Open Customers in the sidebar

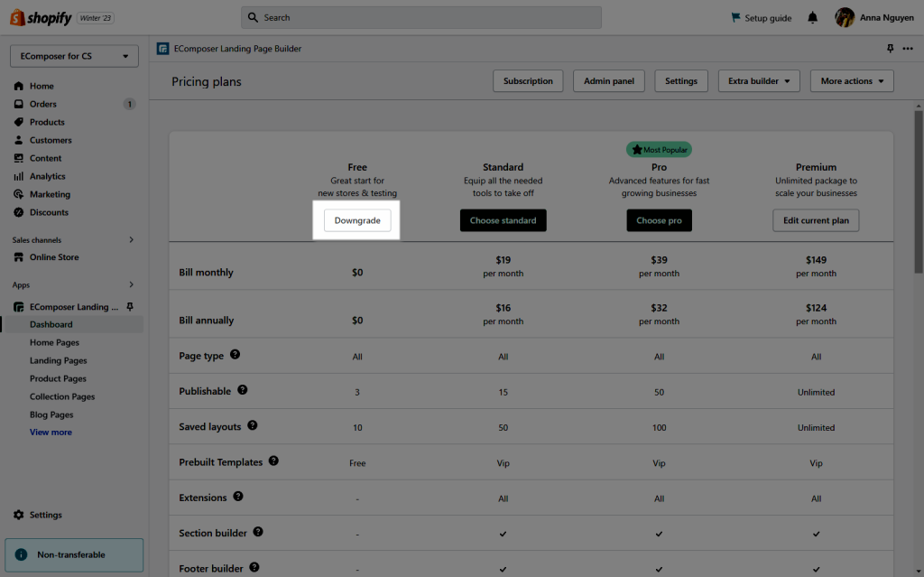pos(51,141)
